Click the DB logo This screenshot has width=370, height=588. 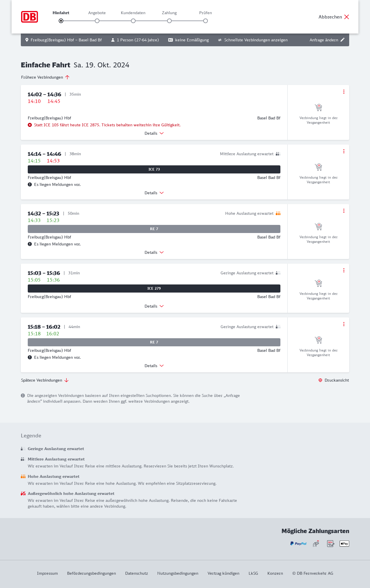point(29,17)
